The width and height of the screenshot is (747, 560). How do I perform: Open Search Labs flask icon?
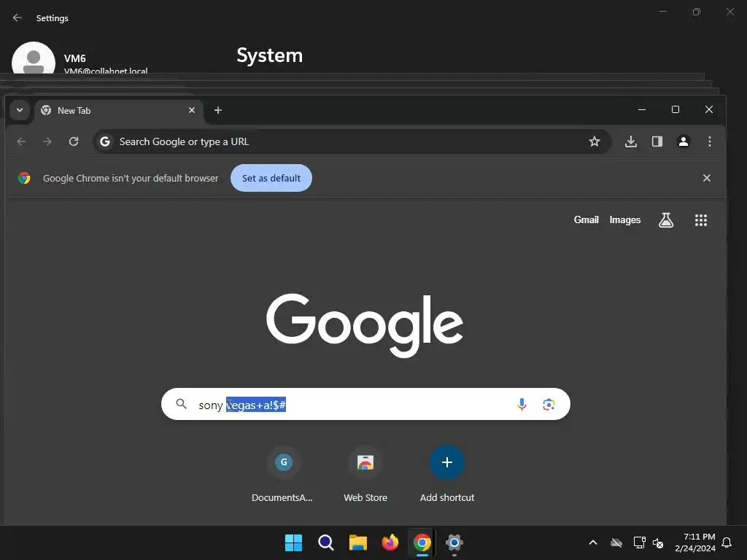pos(665,219)
